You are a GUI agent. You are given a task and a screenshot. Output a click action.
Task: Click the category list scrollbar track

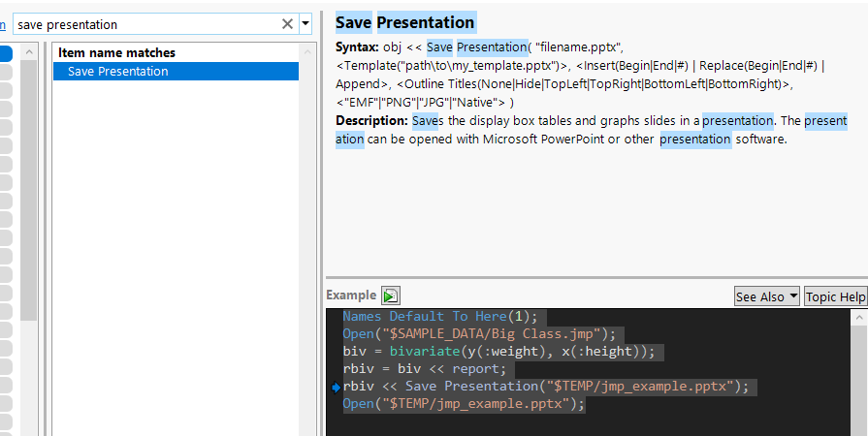point(28,194)
